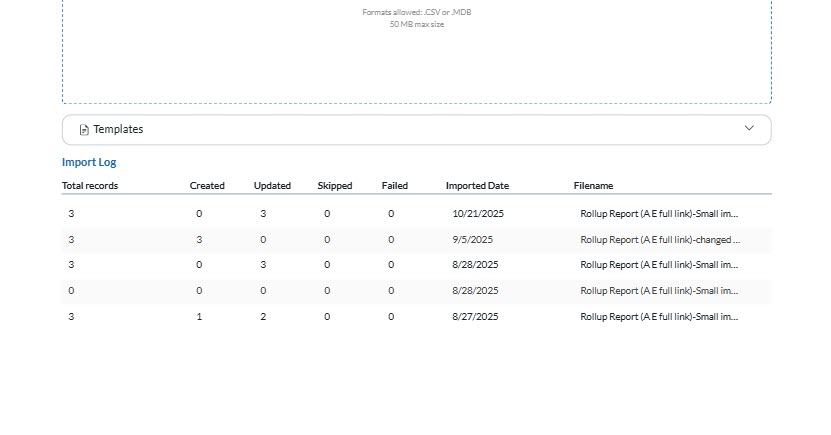
Task: Sort by the Imported Date column header
Action: click(x=477, y=186)
